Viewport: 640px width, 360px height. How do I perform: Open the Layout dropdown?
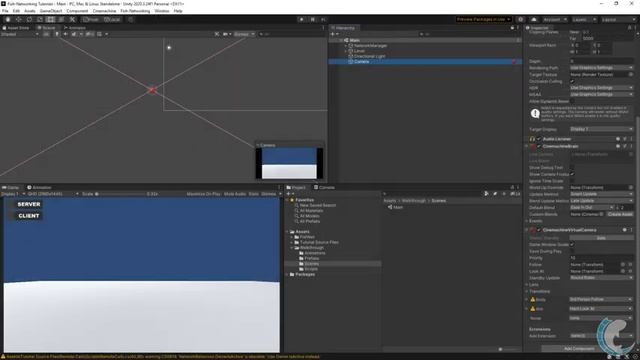(618, 19)
